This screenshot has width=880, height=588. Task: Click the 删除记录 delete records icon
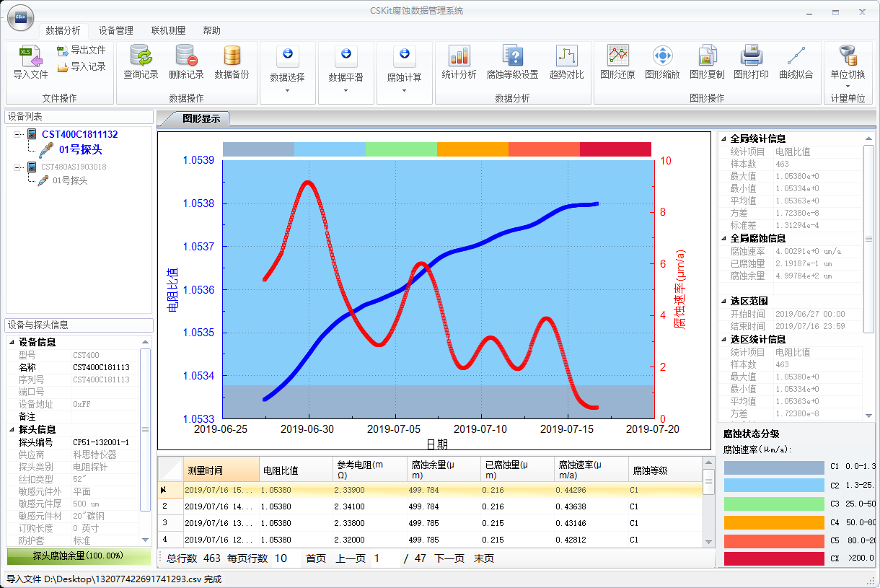186,56
